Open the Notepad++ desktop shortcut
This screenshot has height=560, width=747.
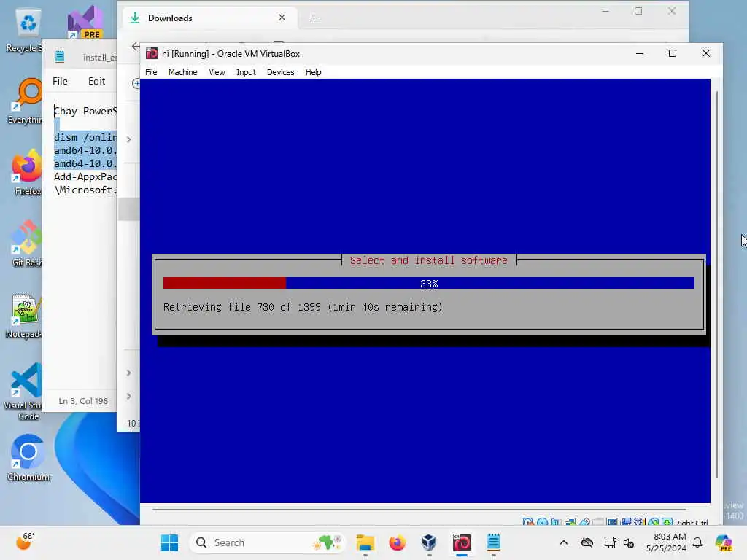25,316
